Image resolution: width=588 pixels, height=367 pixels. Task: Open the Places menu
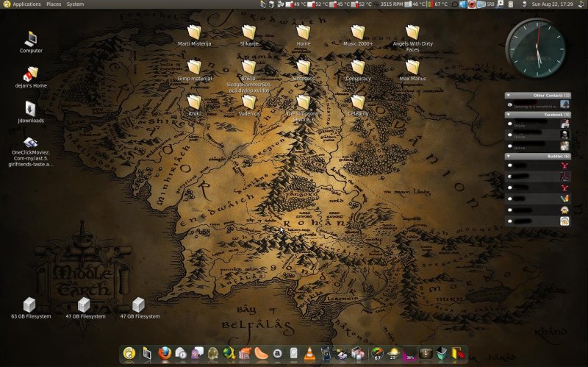[x=54, y=4]
